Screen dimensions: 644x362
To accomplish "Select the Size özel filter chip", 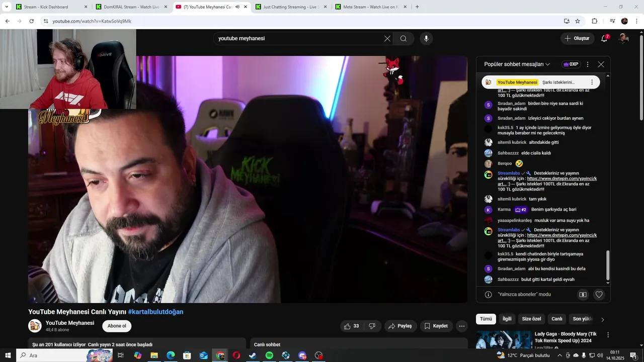I will coord(531,319).
